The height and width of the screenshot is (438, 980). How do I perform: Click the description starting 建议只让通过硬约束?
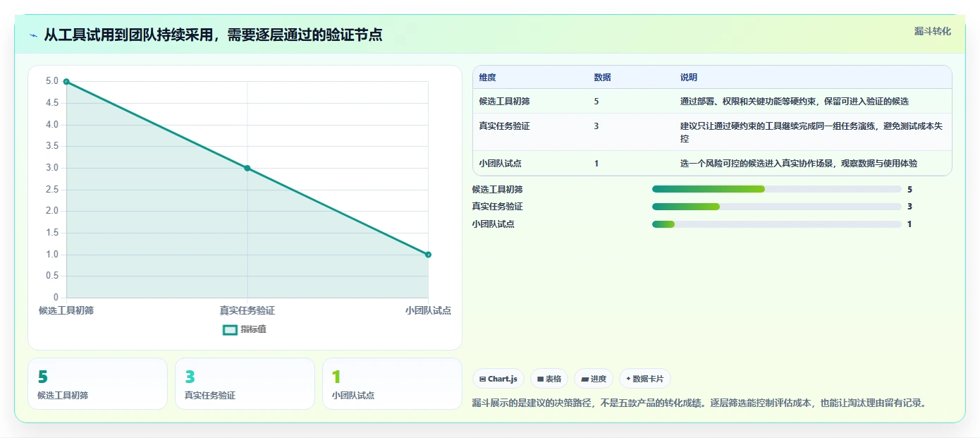coord(811,133)
